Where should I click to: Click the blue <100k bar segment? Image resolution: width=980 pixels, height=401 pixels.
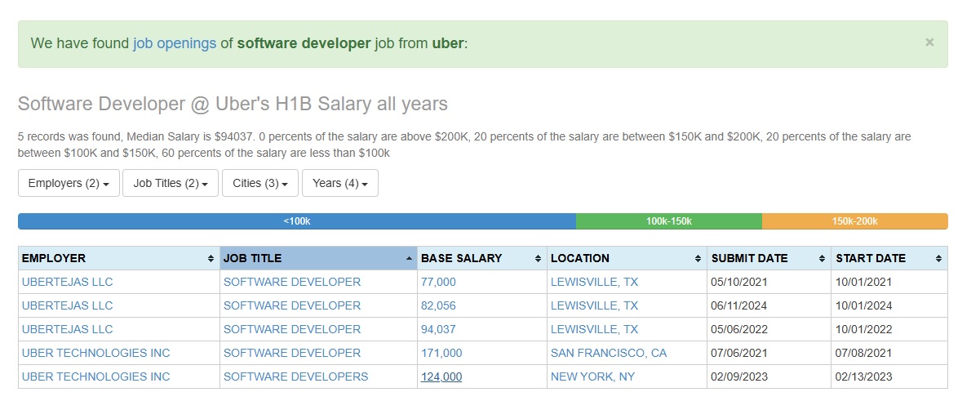297,221
